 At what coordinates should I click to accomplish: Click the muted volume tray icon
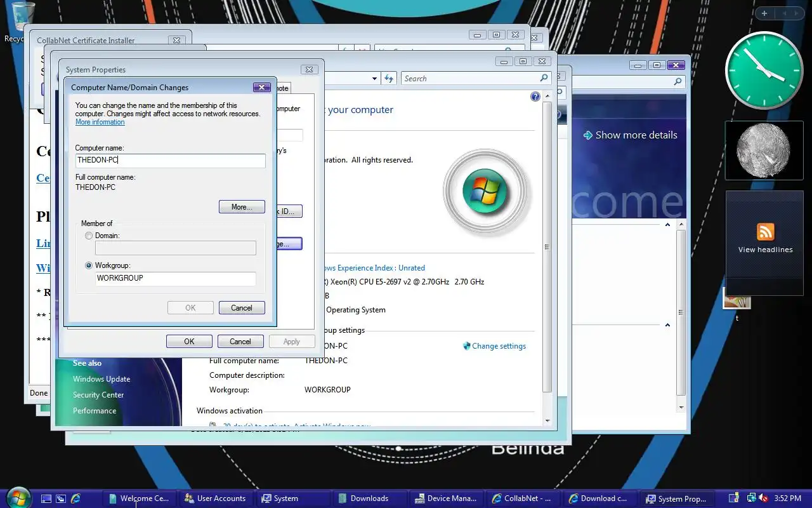(764, 498)
